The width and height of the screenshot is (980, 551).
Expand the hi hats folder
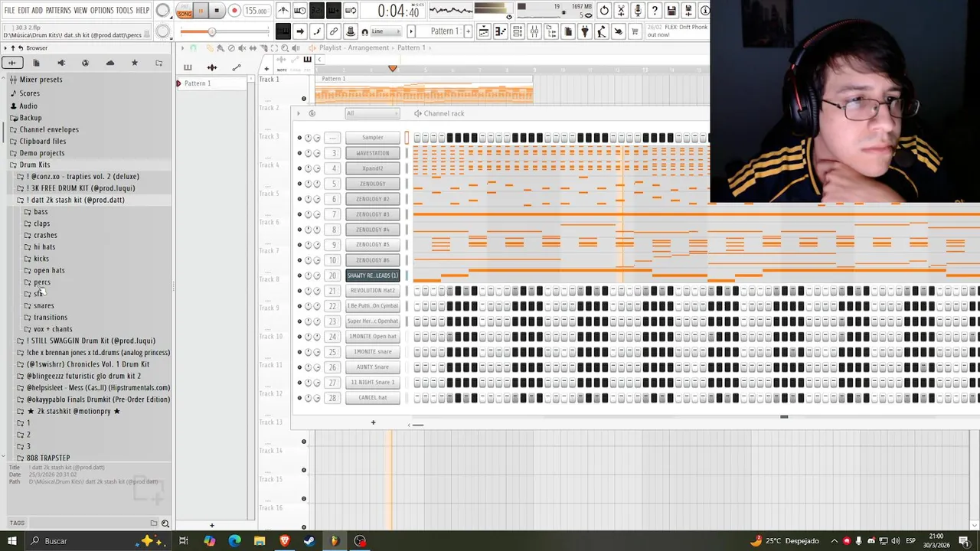point(44,247)
